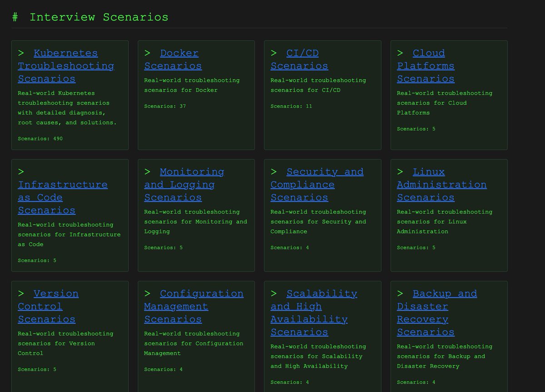Click Security and Compliance description text

(x=318, y=222)
